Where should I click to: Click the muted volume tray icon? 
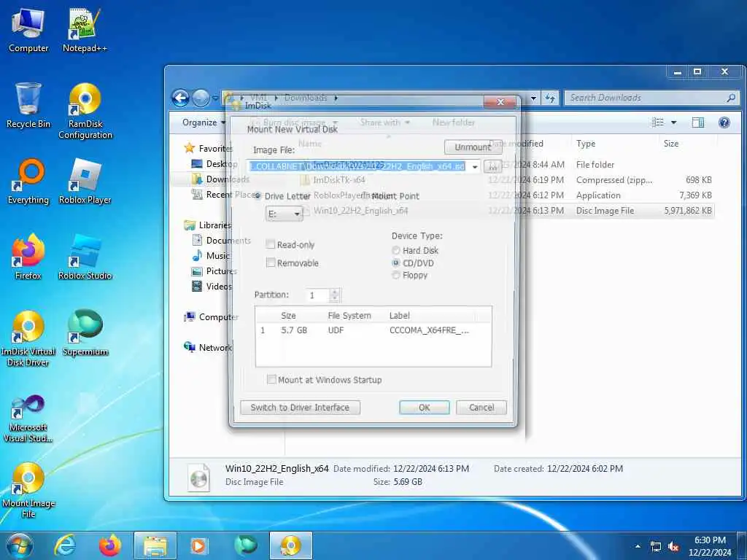pyautogui.click(x=673, y=547)
